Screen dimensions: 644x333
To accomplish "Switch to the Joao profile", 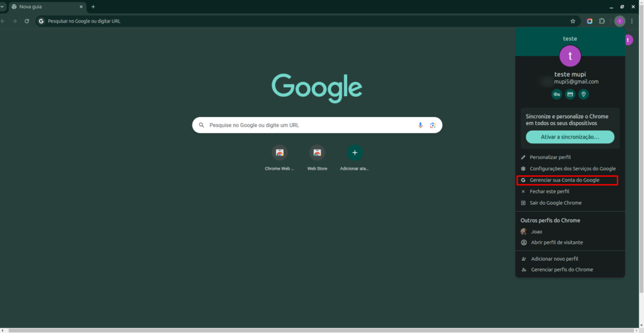I will click(x=570, y=232).
